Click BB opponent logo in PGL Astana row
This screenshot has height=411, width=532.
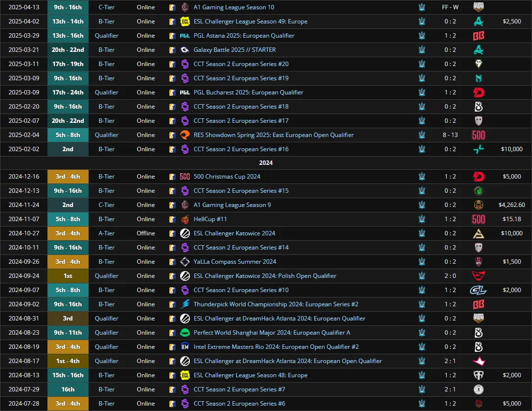pyautogui.click(x=479, y=36)
